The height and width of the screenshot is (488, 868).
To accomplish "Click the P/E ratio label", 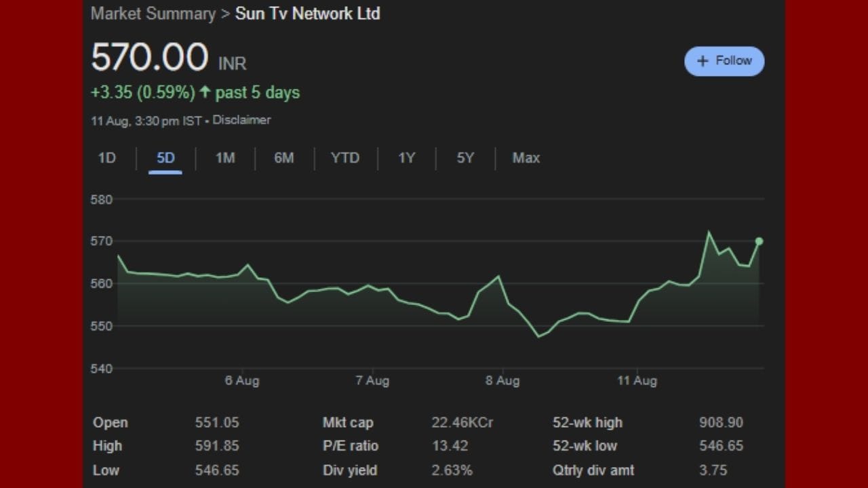I will click(x=350, y=446).
